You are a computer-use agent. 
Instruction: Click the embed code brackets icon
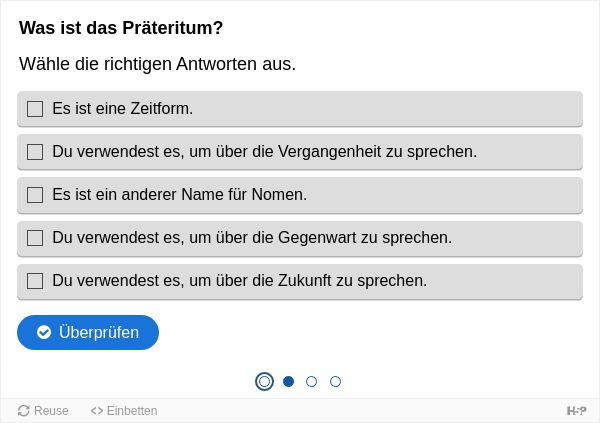click(x=97, y=411)
